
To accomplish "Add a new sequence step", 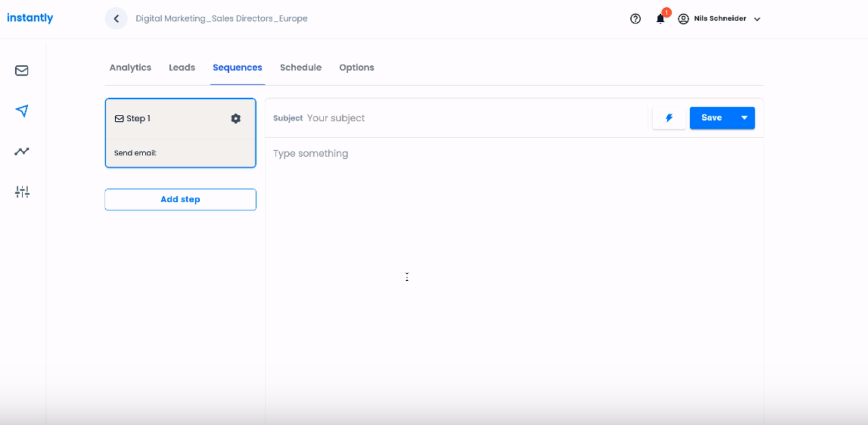I will click(x=181, y=199).
